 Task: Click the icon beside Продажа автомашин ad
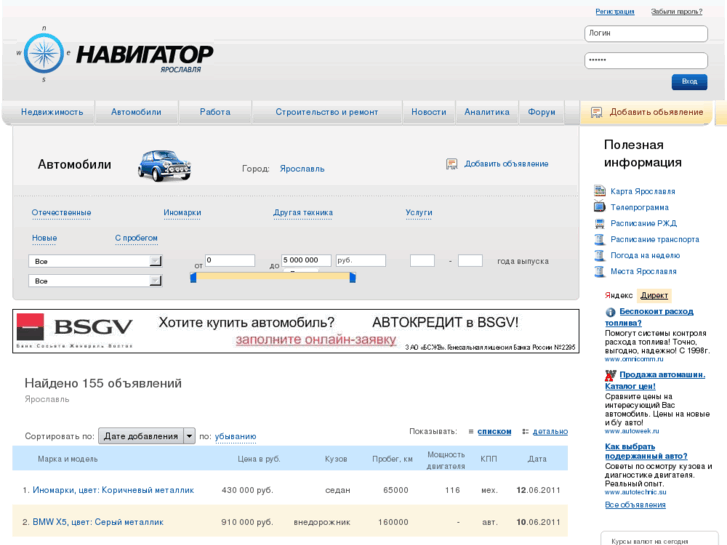point(610,375)
